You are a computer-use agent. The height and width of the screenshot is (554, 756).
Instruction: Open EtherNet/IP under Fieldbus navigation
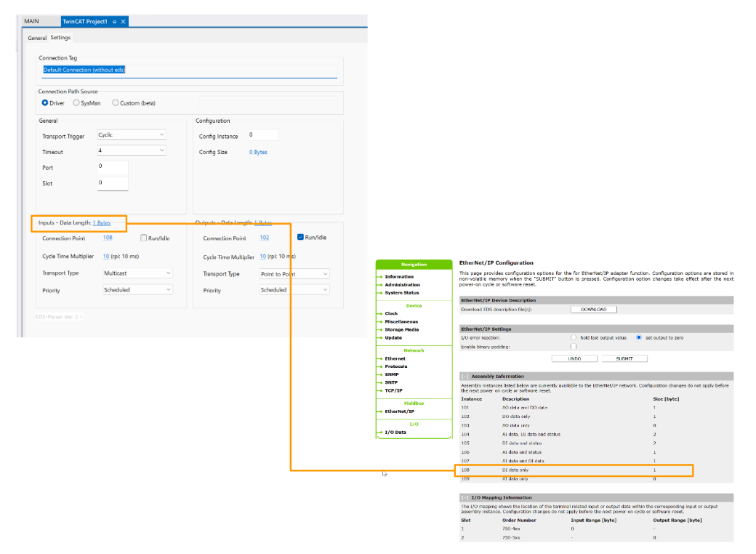click(399, 412)
